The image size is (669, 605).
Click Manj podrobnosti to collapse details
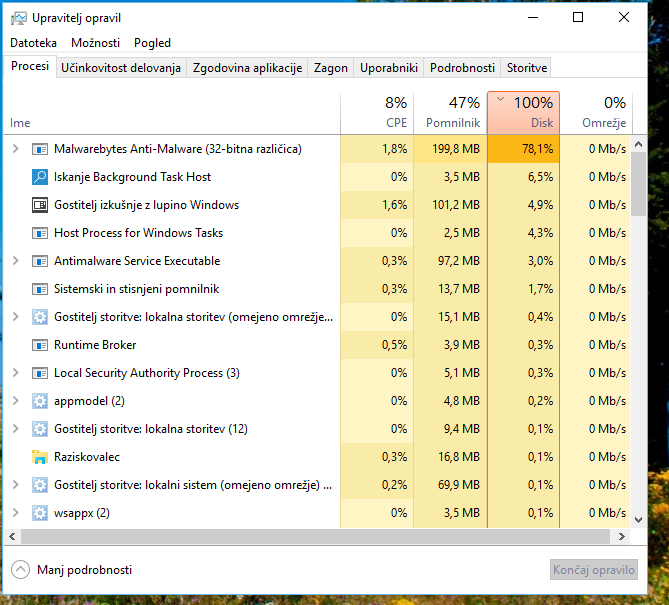pos(84,570)
